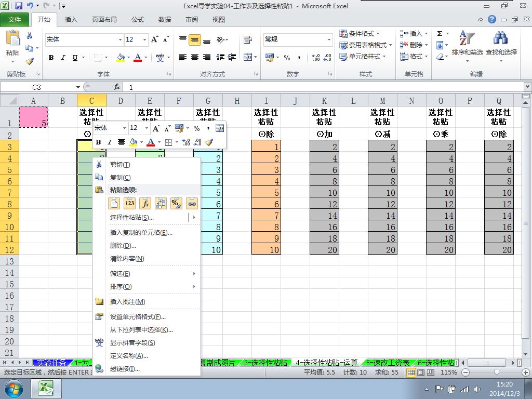Open Format as Table dropdown
The width and height of the screenshot is (532, 399).
[365, 45]
